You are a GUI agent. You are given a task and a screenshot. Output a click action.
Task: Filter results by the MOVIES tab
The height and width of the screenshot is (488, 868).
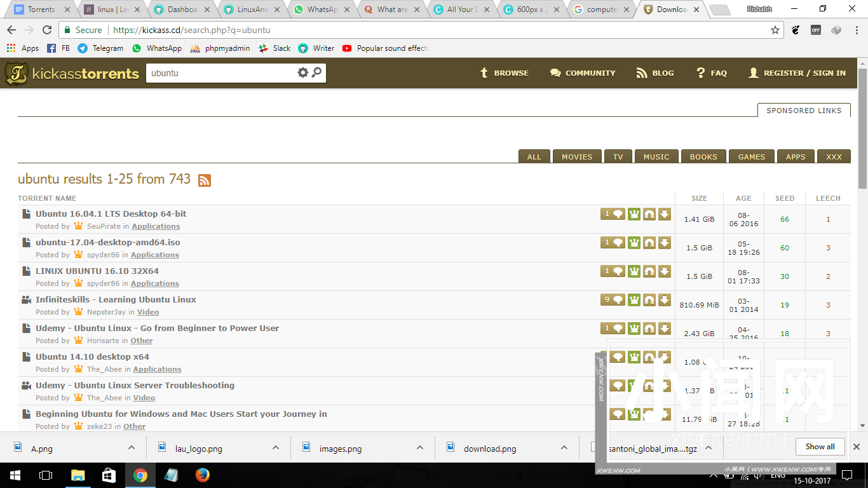click(x=577, y=156)
